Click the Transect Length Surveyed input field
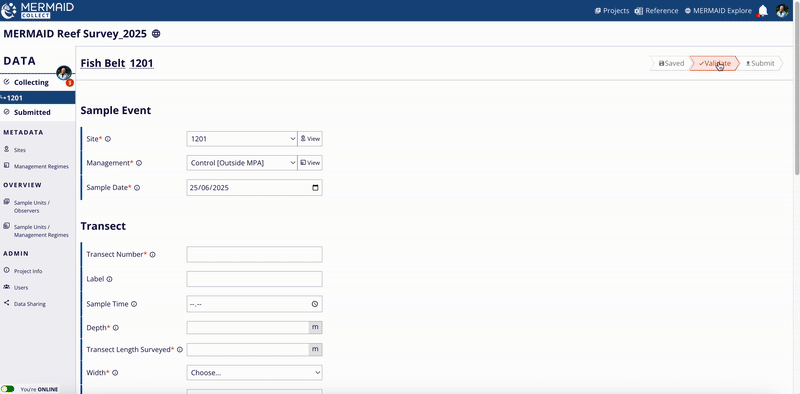The height and width of the screenshot is (394, 800). pos(247,350)
